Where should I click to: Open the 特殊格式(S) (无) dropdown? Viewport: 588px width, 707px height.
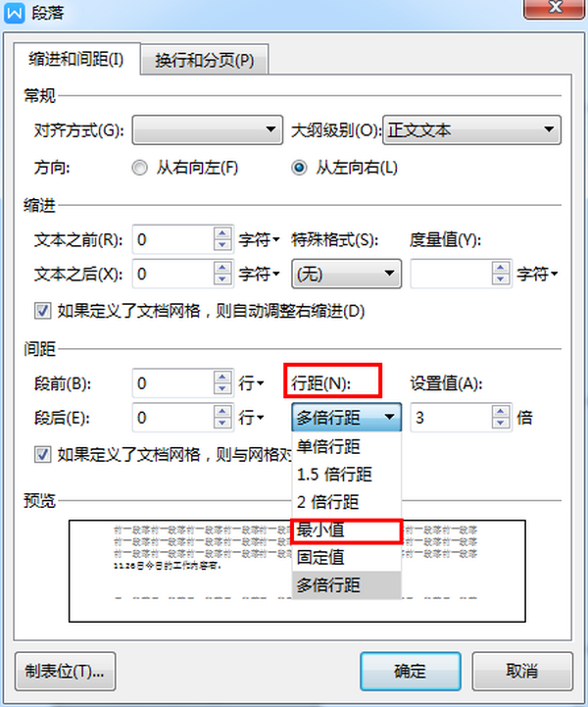[x=347, y=274]
